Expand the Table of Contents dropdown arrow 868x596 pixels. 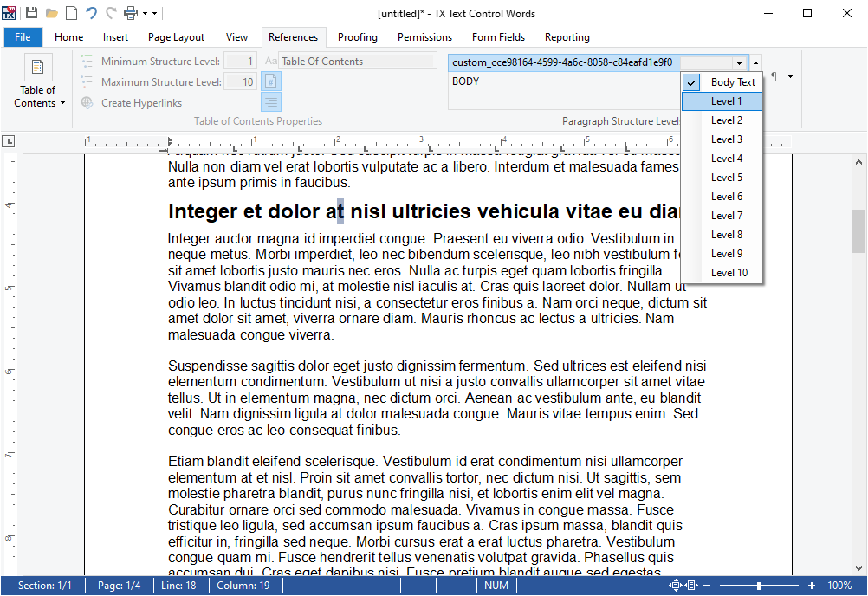62,103
